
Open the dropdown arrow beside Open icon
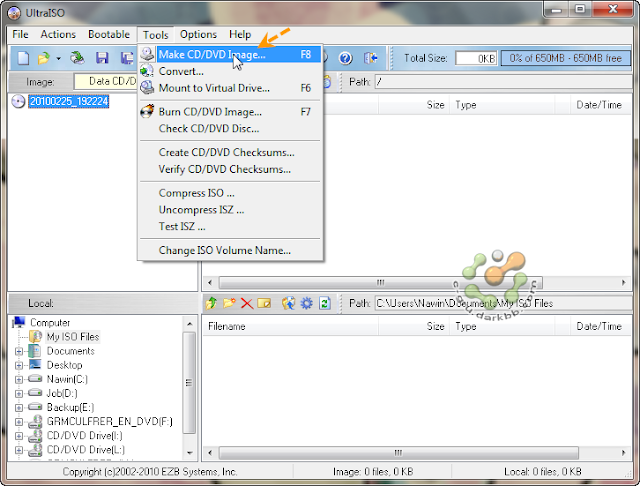(x=58, y=59)
